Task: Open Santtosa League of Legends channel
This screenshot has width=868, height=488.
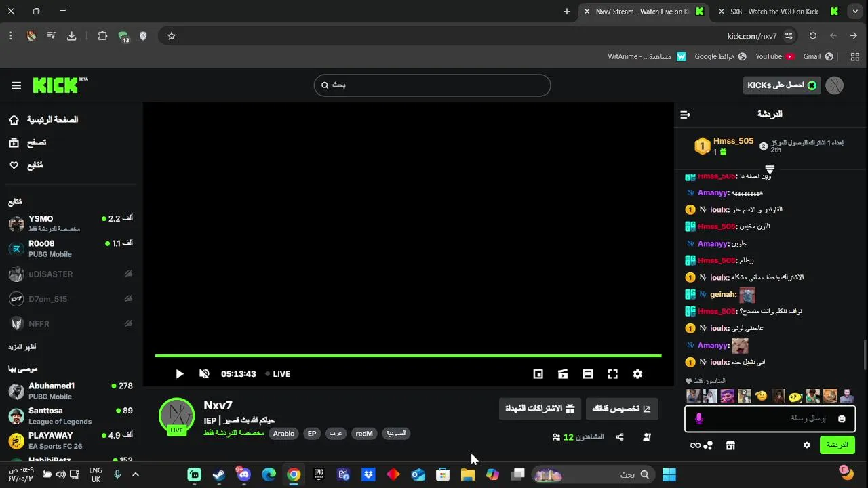Action: point(71,416)
